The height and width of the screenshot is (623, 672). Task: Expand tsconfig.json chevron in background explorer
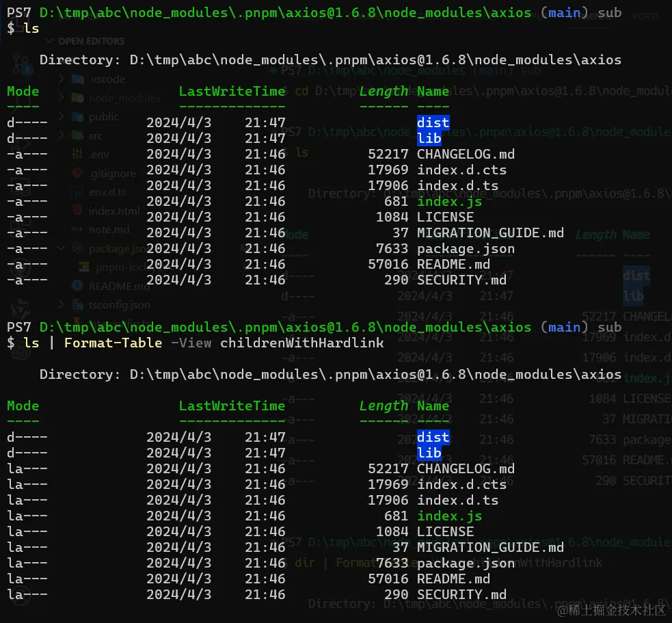61,304
